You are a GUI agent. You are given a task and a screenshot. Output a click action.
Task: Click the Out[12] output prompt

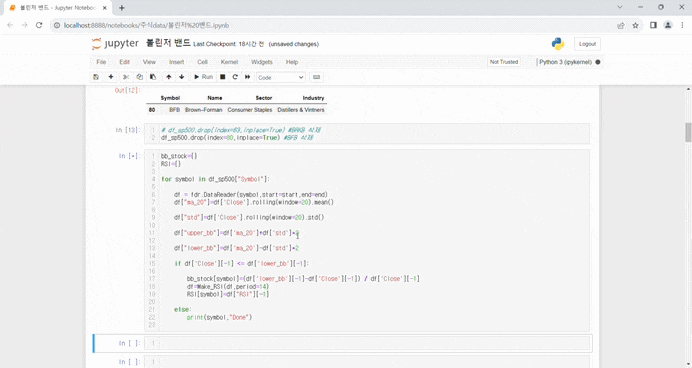tap(127, 90)
